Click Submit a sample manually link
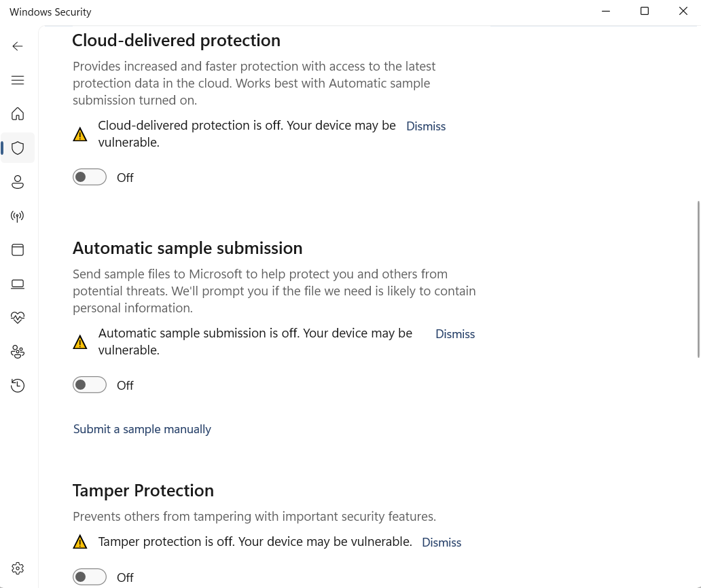This screenshot has height=588, width=701. [142, 429]
